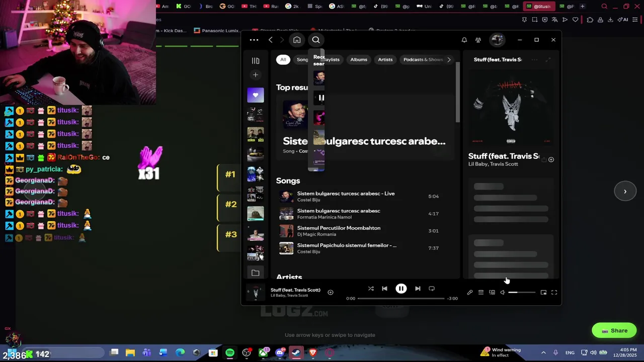The height and width of the screenshot is (362, 644).
Task: Open the Spotify Home page
Action: [x=297, y=40]
